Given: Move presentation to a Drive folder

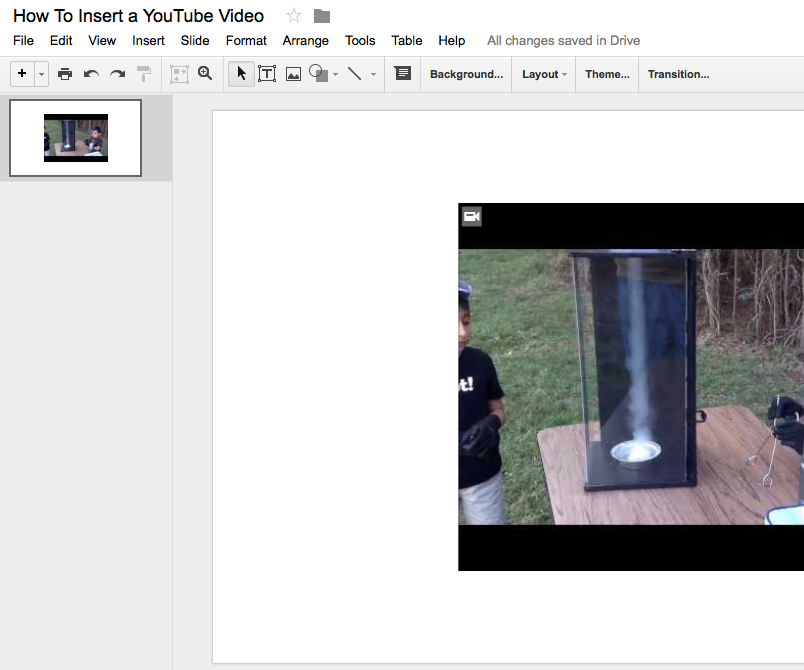Looking at the screenshot, I should pyautogui.click(x=321, y=16).
